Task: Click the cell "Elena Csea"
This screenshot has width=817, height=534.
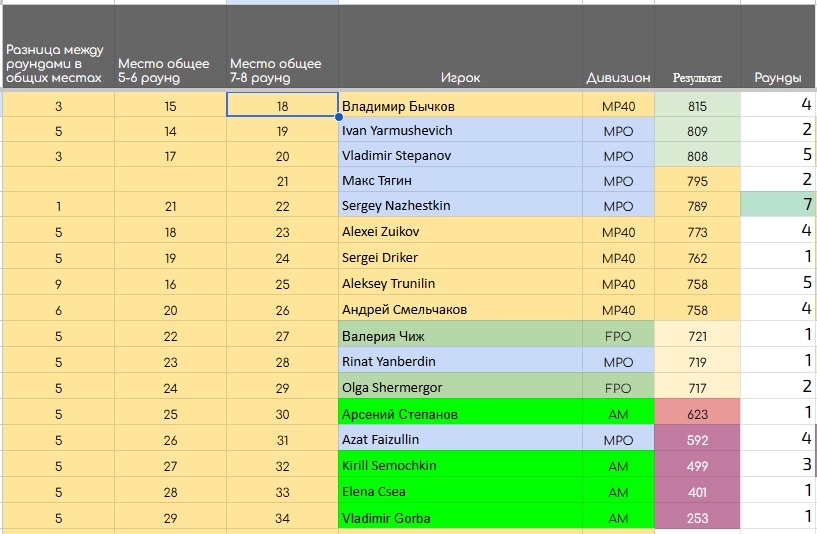Action: tap(460, 490)
